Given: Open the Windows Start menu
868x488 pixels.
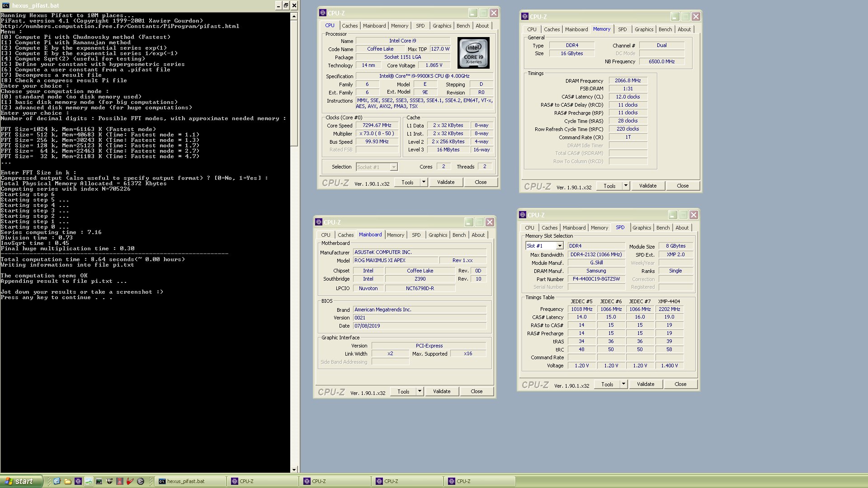Looking at the screenshot, I should click(21, 481).
